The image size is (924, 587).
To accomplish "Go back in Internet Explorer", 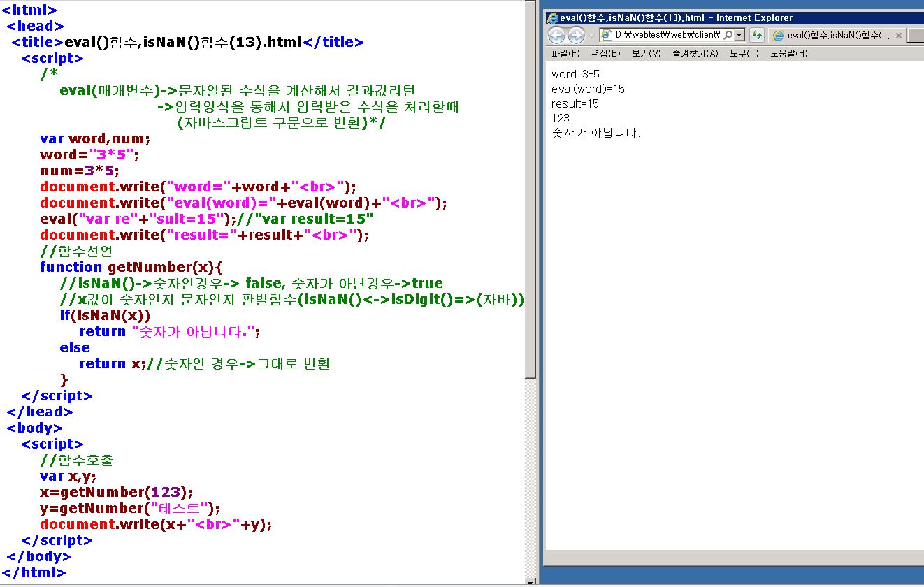I will point(556,35).
